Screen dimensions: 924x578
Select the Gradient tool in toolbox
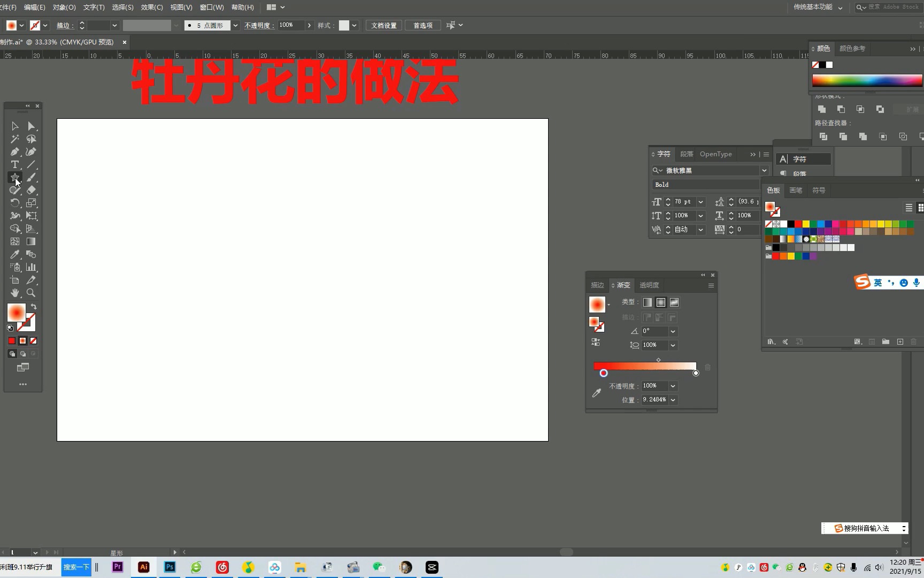(31, 241)
